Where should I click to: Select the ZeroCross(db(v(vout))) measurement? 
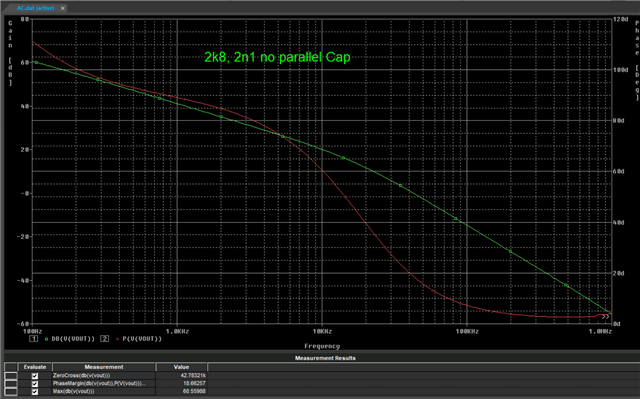(x=81, y=376)
